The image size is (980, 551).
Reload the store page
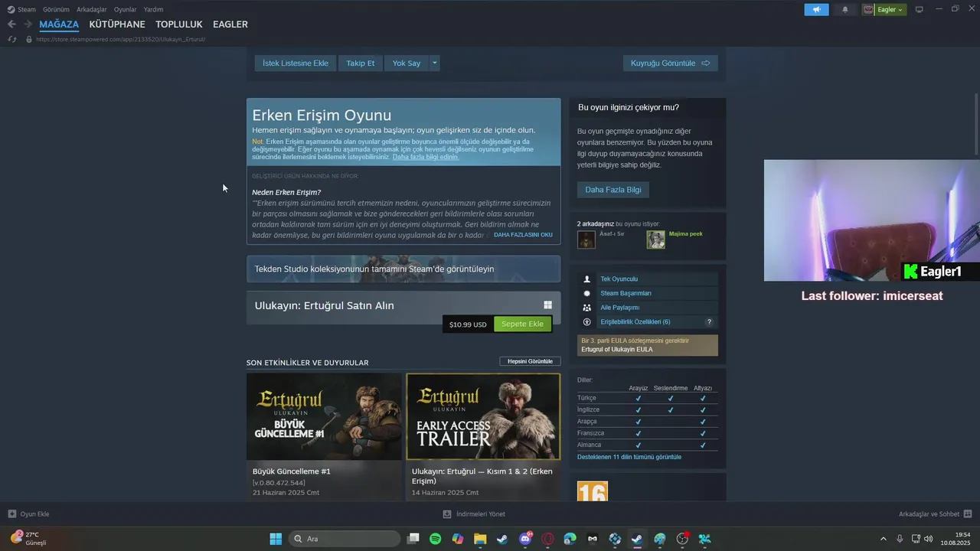(x=12, y=39)
